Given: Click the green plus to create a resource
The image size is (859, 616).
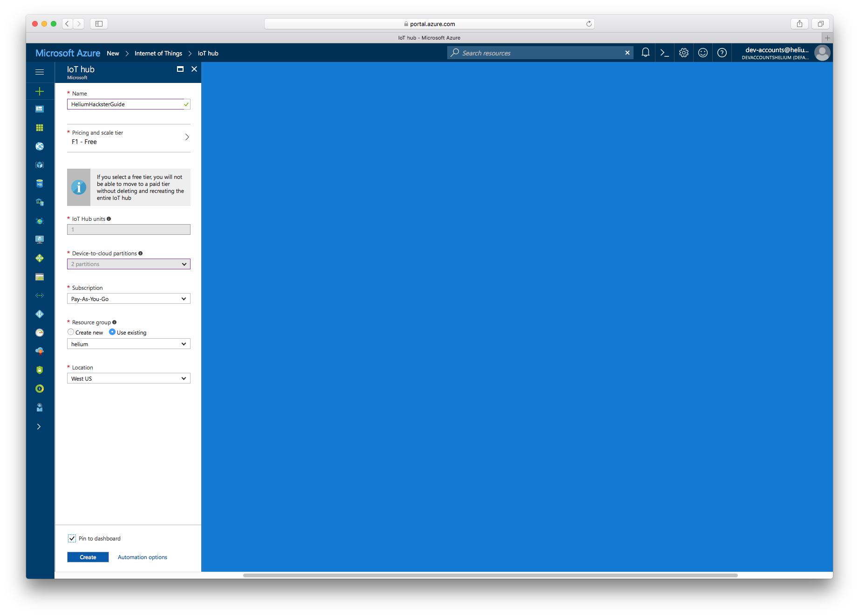Looking at the screenshot, I should [40, 91].
